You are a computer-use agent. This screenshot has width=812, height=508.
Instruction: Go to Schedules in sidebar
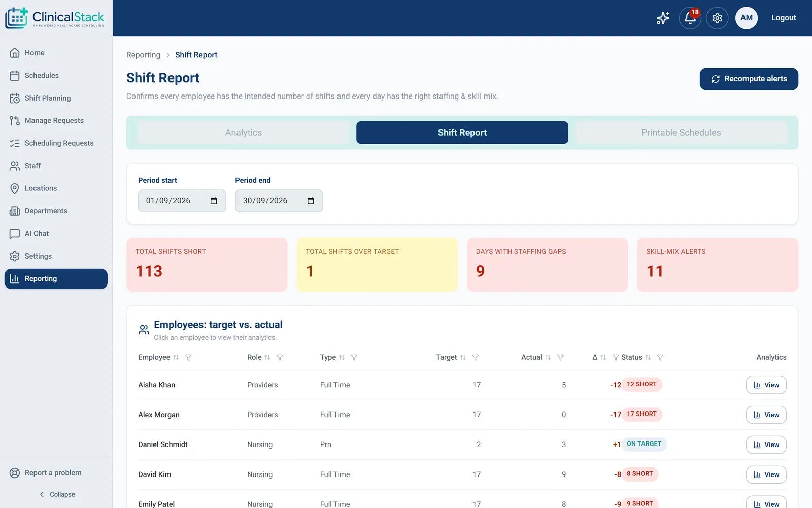tap(56, 76)
